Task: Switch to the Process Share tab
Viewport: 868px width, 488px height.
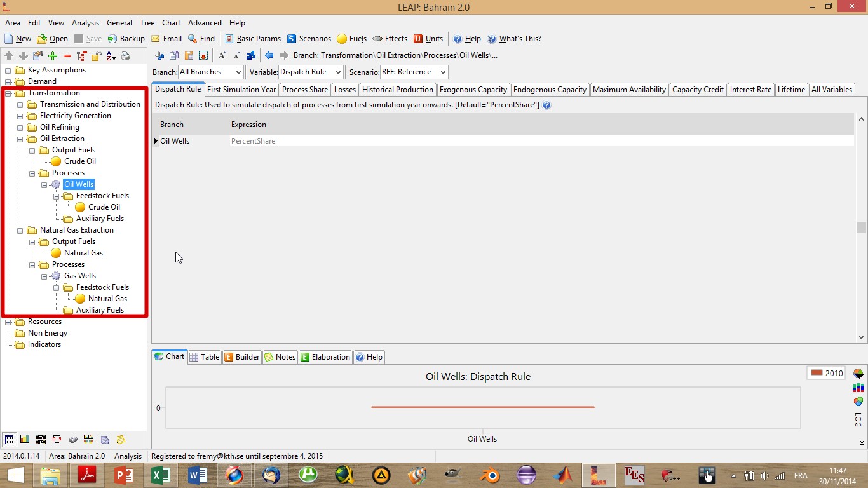Action: click(x=305, y=90)
